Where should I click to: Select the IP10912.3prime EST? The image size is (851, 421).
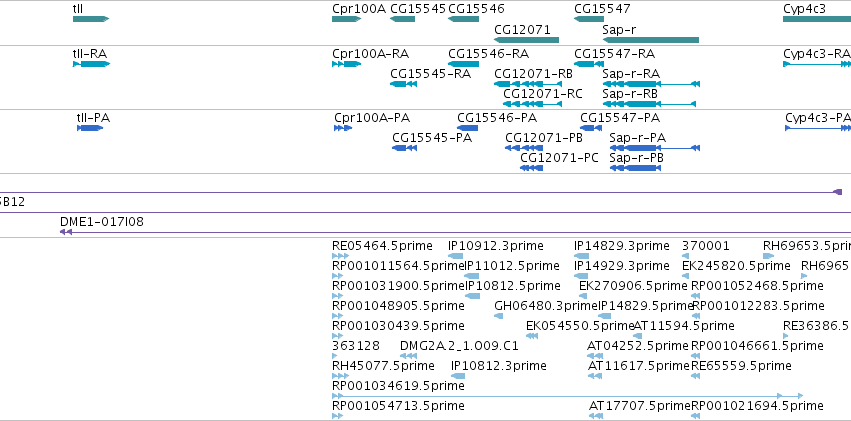pyautogui.click(x=455, y=256)
